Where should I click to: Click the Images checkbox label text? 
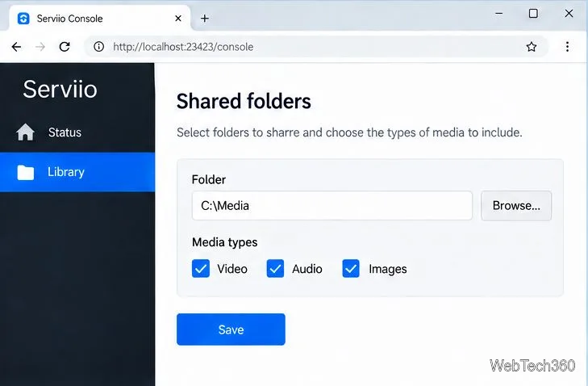388,269
